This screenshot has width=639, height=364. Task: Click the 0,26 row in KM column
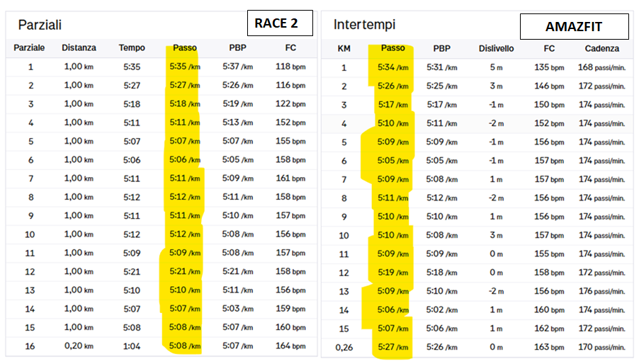(344, 347)
